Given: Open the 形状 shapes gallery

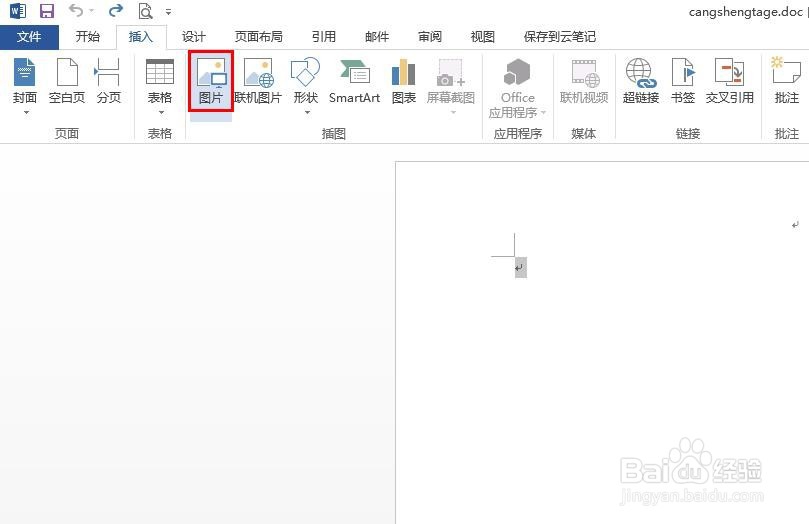Looking at the screenshot, I should coord(305,80).
